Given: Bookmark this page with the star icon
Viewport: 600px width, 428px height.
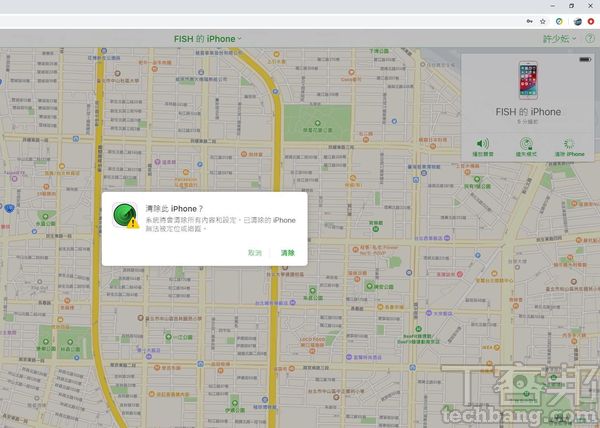Looking at the screenshot, I should (543, 21).
